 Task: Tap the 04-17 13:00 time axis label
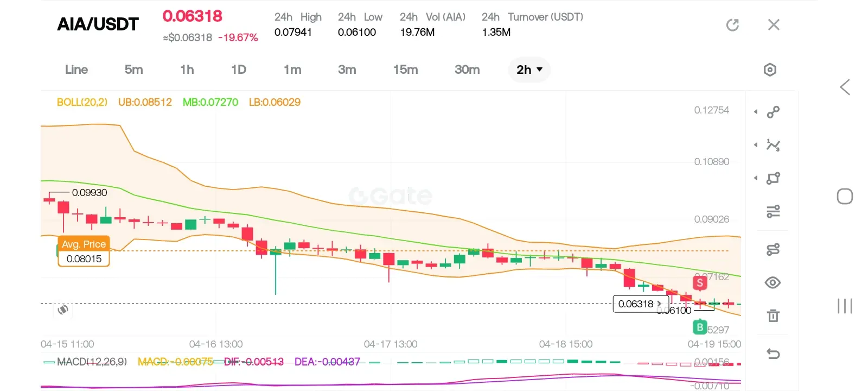coord(391,344)
